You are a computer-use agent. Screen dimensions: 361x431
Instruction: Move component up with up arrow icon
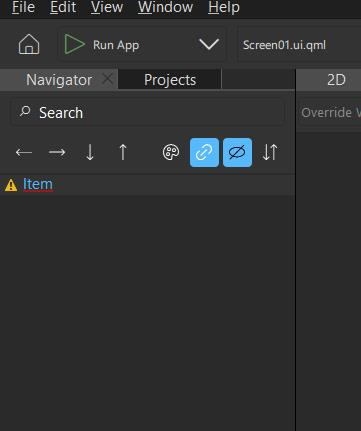coord(123,152)
